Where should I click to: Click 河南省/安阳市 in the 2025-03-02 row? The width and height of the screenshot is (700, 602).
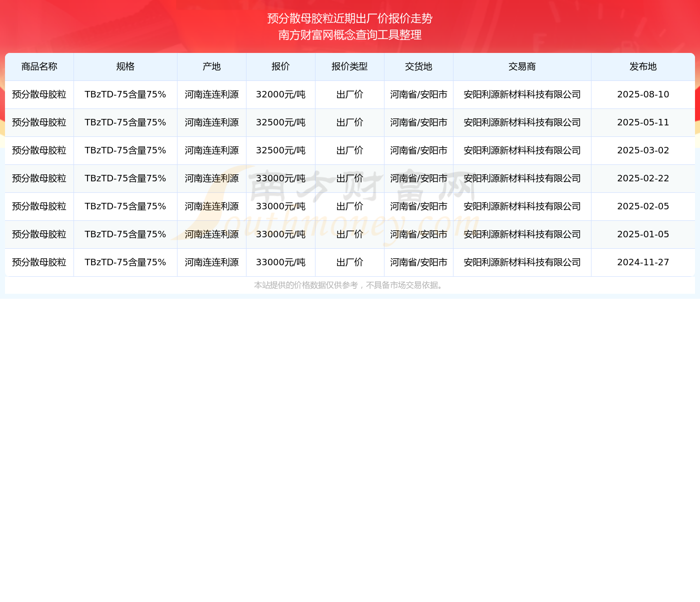[418, 150]
